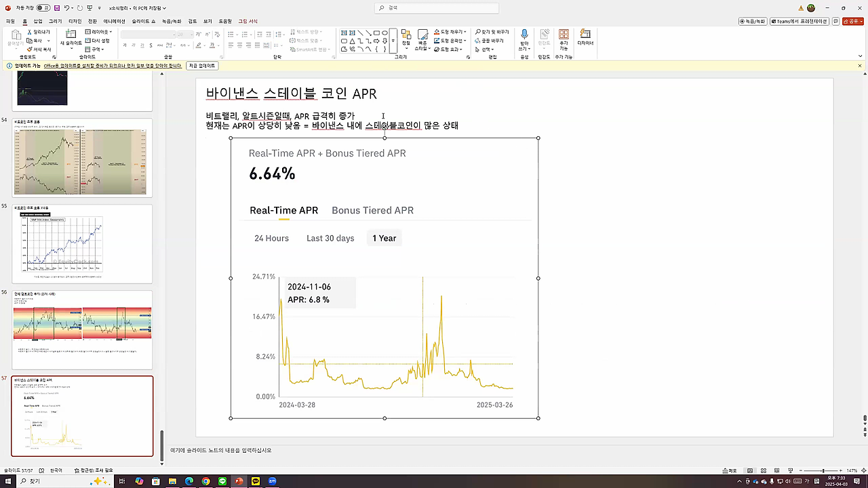Open Zoom app from the Windows taskbar
868x488 pixels.
click(273, 481)
